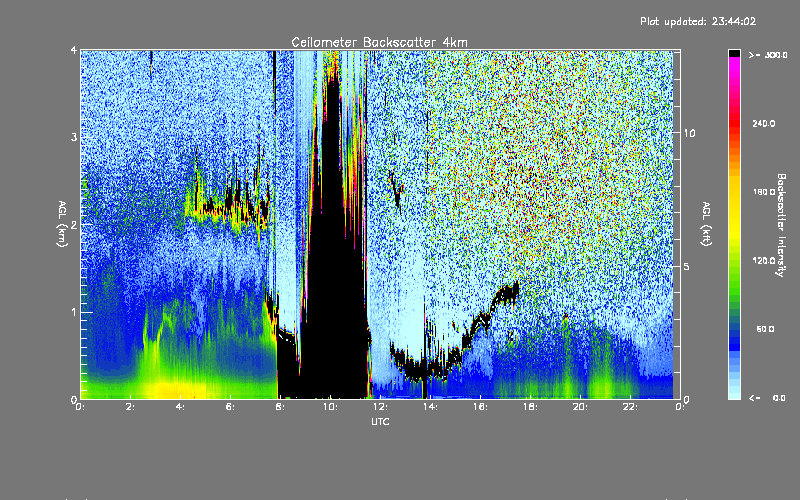Click the '240.0' colorbar value label

[764, 123]
